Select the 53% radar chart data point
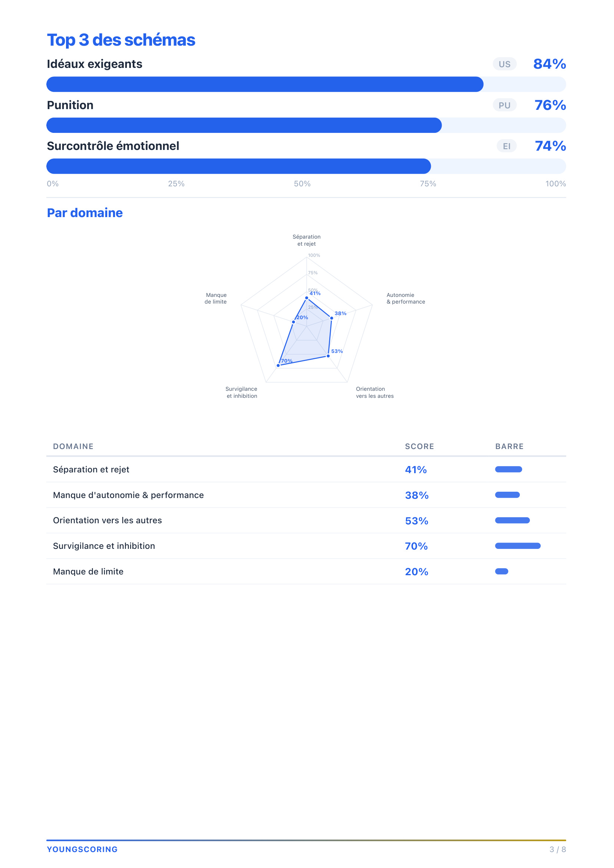 pyautogui.click(x=328, y=356)
